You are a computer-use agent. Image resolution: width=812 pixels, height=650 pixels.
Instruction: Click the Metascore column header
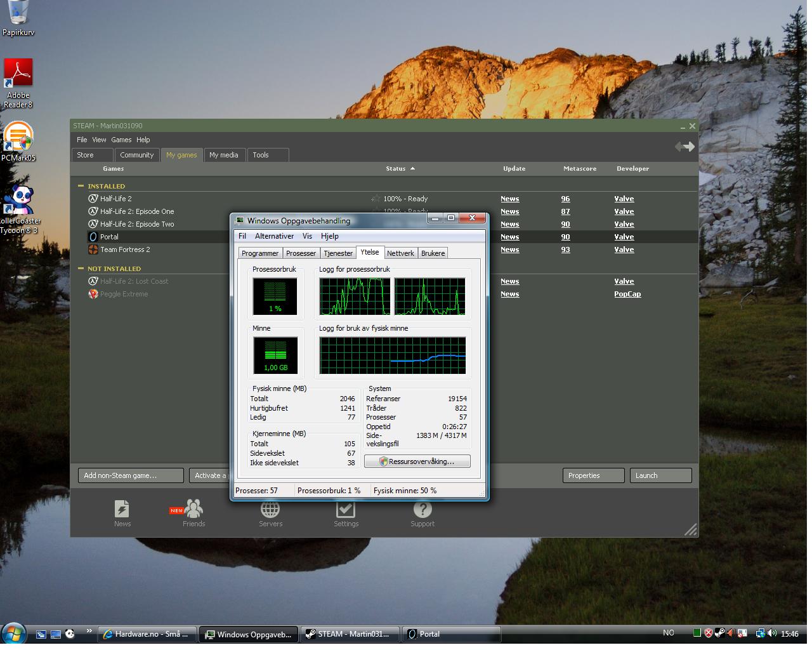pos(580,169)
